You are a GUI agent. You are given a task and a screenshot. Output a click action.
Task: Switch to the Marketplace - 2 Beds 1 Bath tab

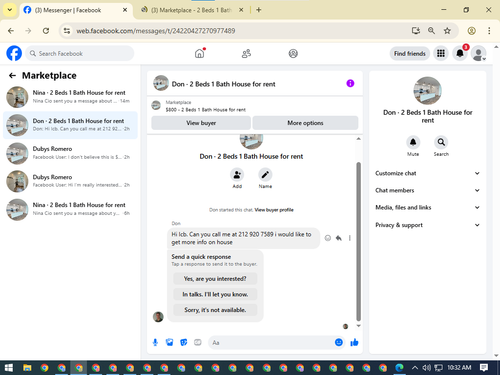point(192,10)
